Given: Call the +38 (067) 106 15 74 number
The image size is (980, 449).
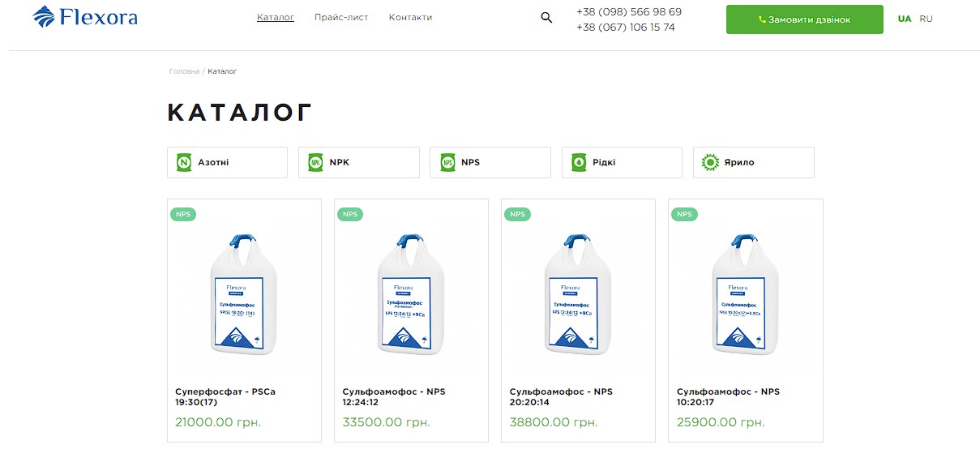Looking at the screenshot, I should click(x=626, y=28).
